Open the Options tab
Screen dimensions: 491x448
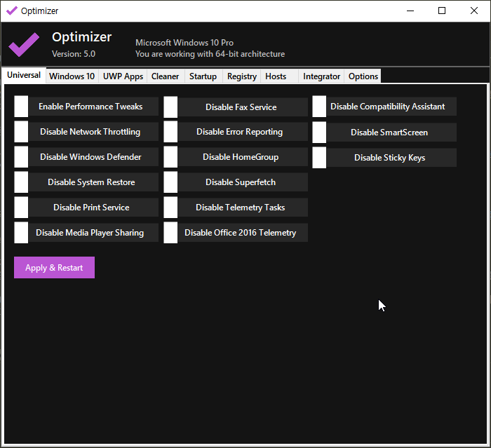363,76
